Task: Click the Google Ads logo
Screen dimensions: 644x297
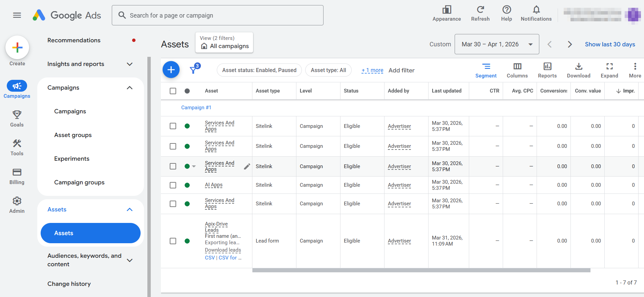Action: [67, 15]
